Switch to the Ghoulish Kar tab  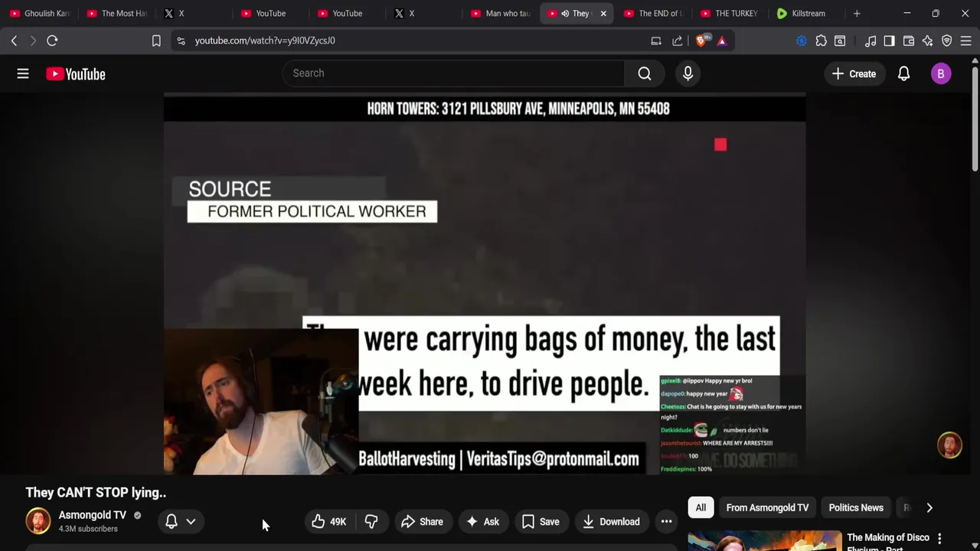pos(40,13)
